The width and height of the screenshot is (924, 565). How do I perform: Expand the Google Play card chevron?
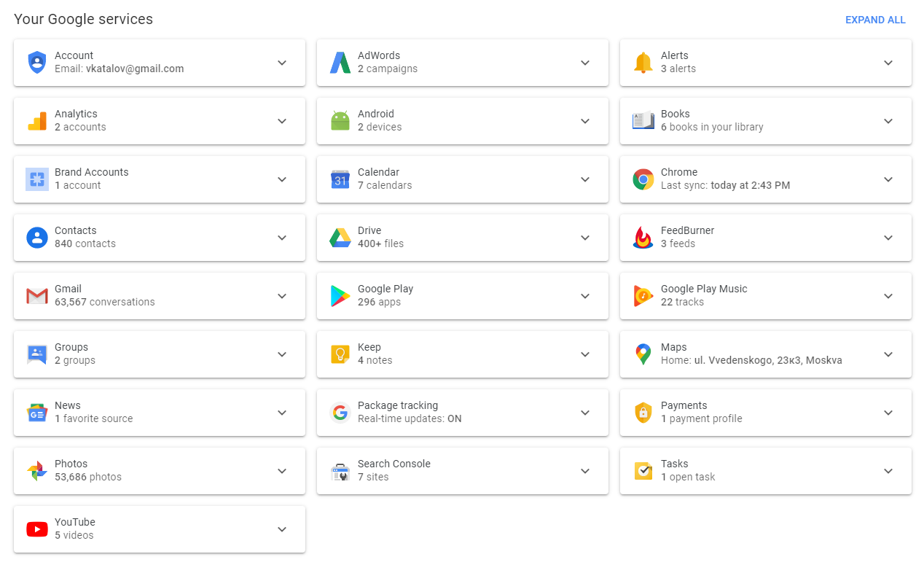pos(585,296)
